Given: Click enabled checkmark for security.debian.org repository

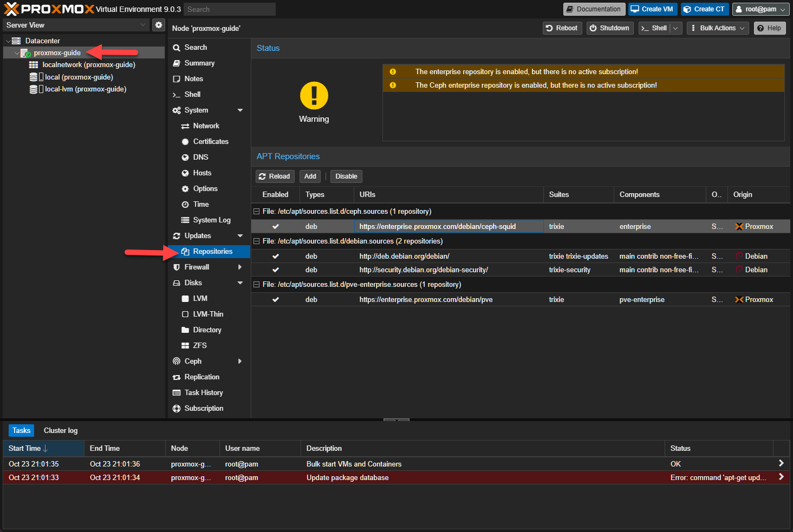Looking at the screenshot, I should 276,270.
